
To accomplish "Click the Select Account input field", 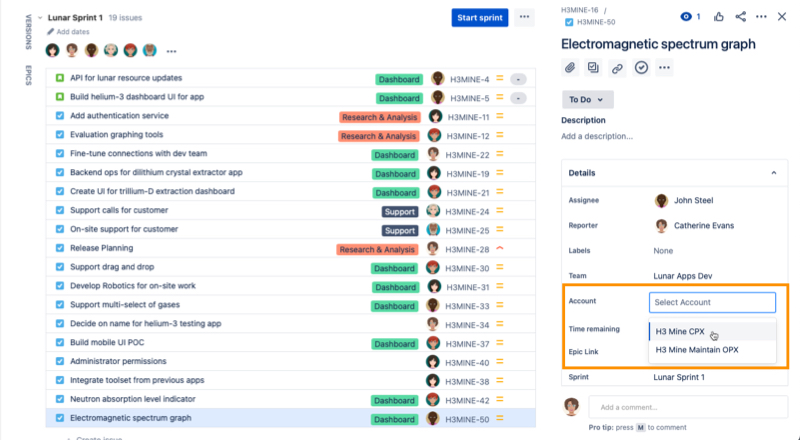I will (711, 302).
